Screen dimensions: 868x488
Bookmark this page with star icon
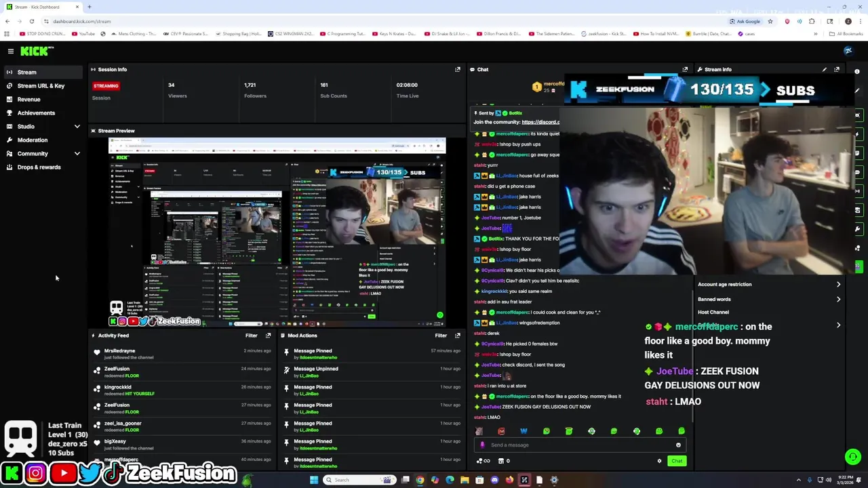[x=770, y=21]
